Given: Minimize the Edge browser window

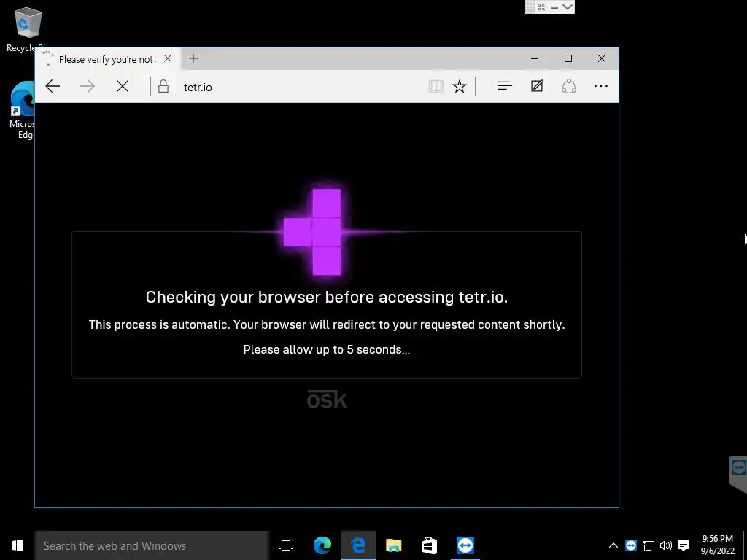Looking at the screenshot, I should coord(535,58).
